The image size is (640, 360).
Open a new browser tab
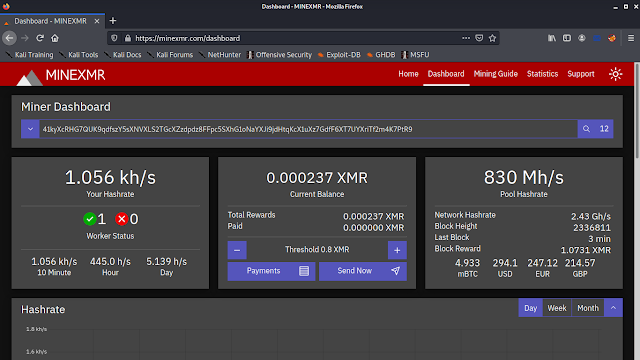tap(113, 21)
